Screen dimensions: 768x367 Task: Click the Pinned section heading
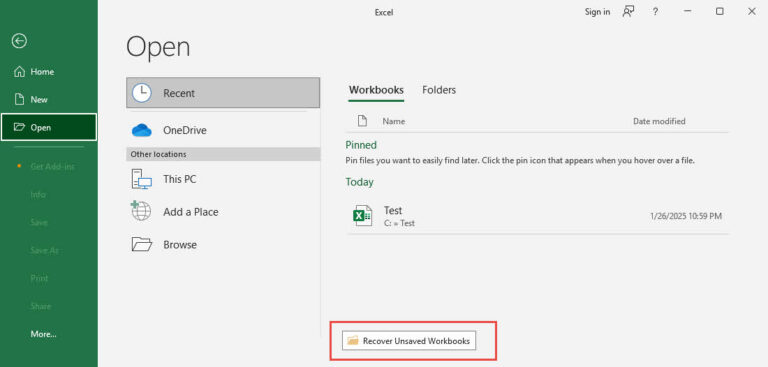tap(361, 145)
